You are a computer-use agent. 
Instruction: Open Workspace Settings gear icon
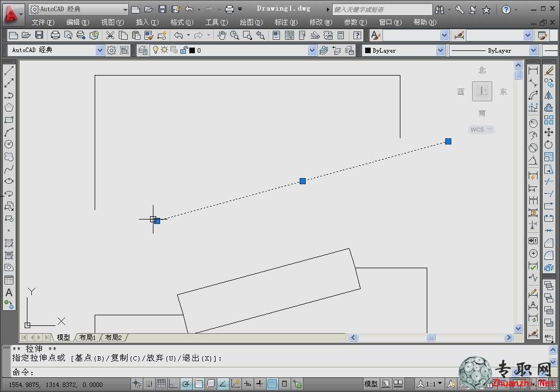(111, 50)
